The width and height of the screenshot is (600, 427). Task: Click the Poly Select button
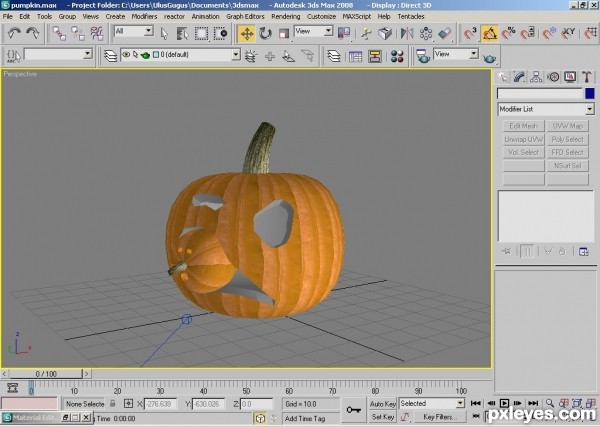click(567, 139)
